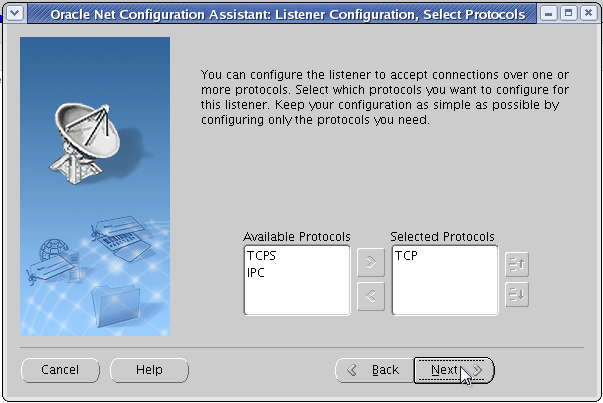Select TCPS in Available Protocols

pos(262,256)
